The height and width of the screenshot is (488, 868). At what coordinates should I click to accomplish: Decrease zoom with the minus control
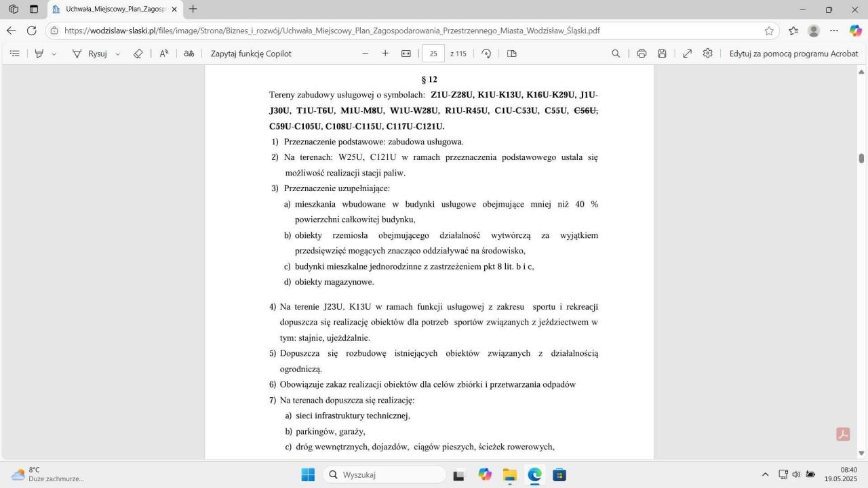click(x=365, y=54)
